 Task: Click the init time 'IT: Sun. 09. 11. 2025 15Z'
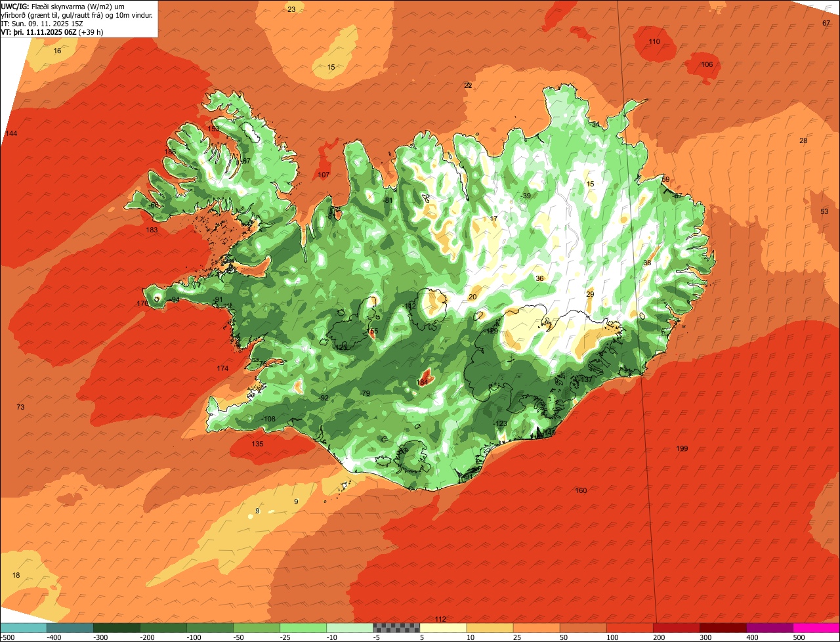(42, 23)
